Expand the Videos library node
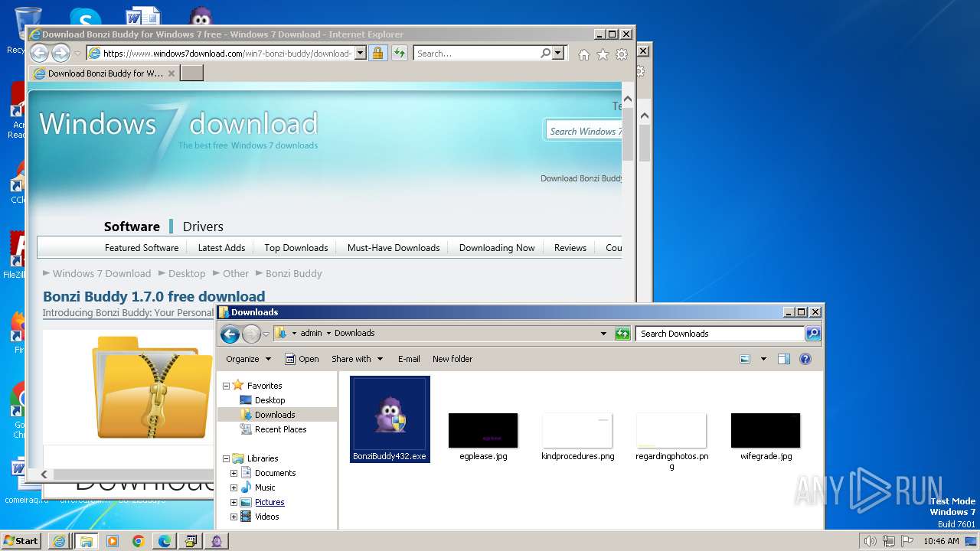This screenshot has height=551, width=980. (x=234, y=517)
